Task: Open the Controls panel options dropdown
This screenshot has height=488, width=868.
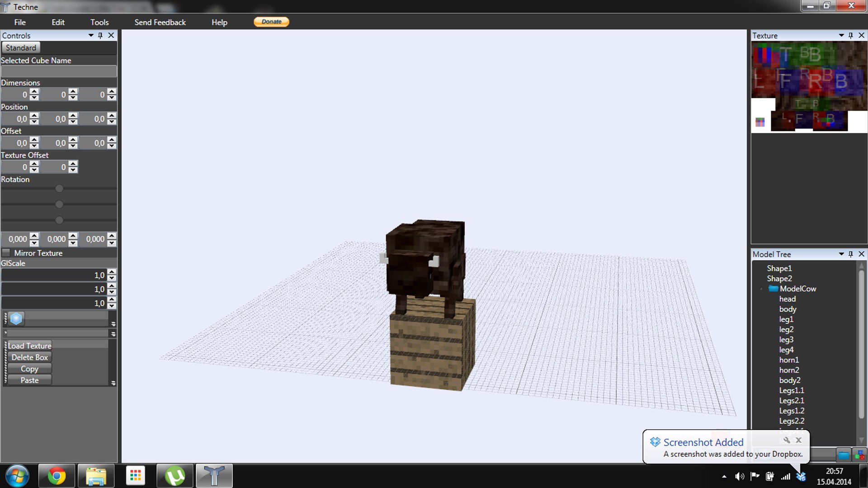Action: click(x=91, y=35)
